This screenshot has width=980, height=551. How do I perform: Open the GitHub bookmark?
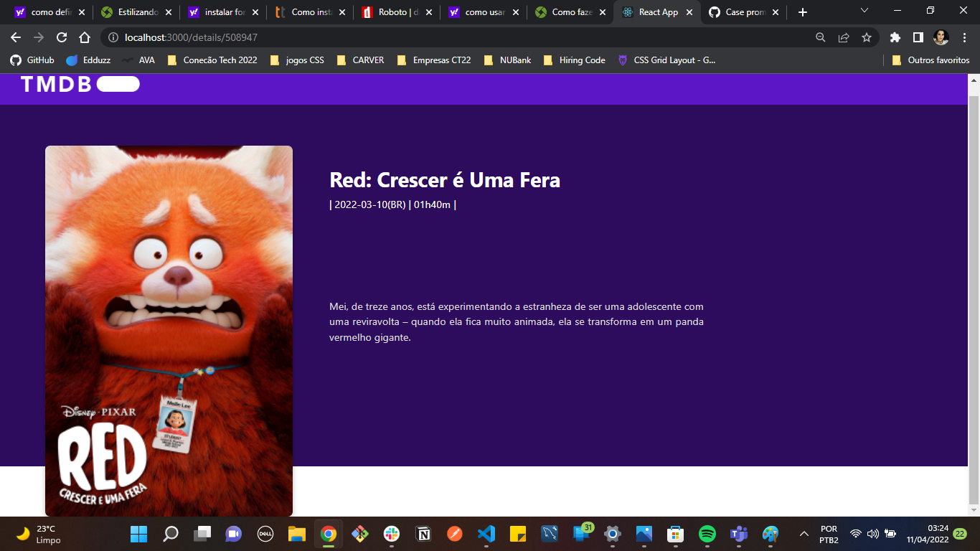[32, 60]
